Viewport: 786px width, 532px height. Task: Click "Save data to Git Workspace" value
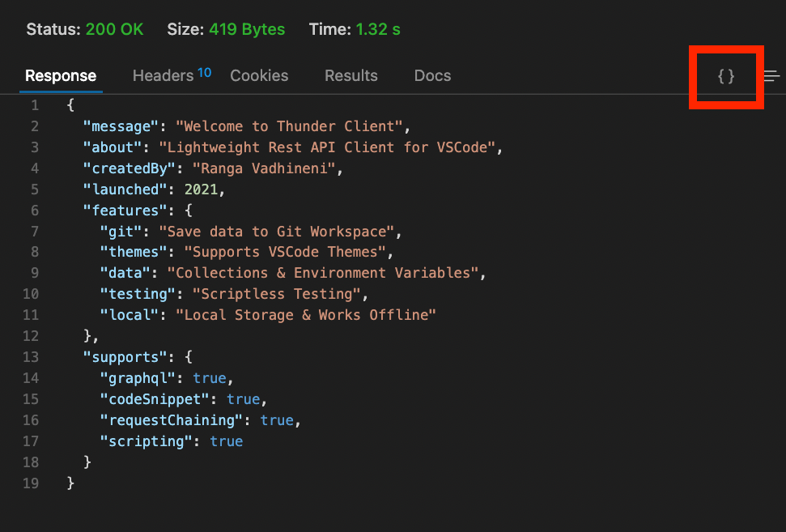277,232
